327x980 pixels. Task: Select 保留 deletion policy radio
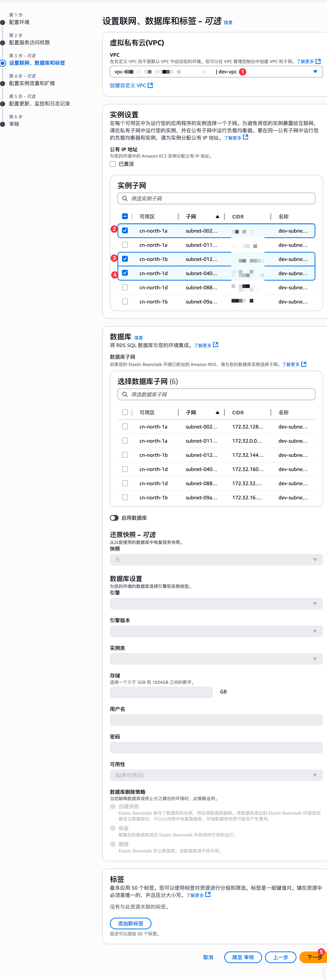113,828
